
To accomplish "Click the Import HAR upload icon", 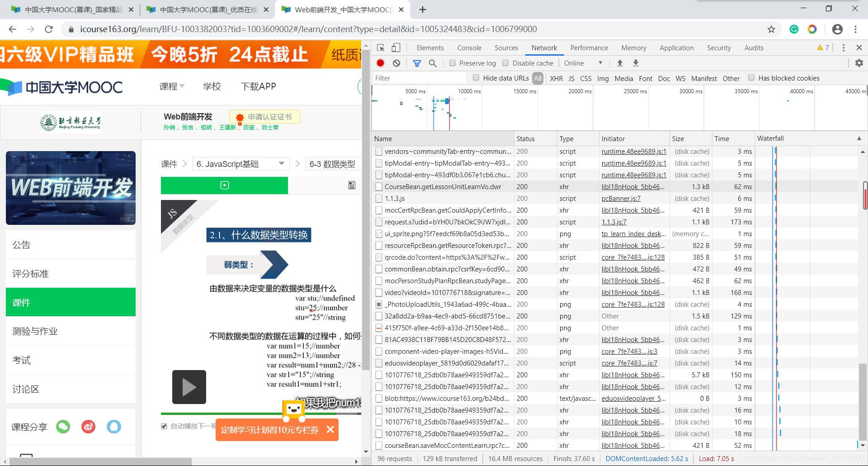I will 620,63.
